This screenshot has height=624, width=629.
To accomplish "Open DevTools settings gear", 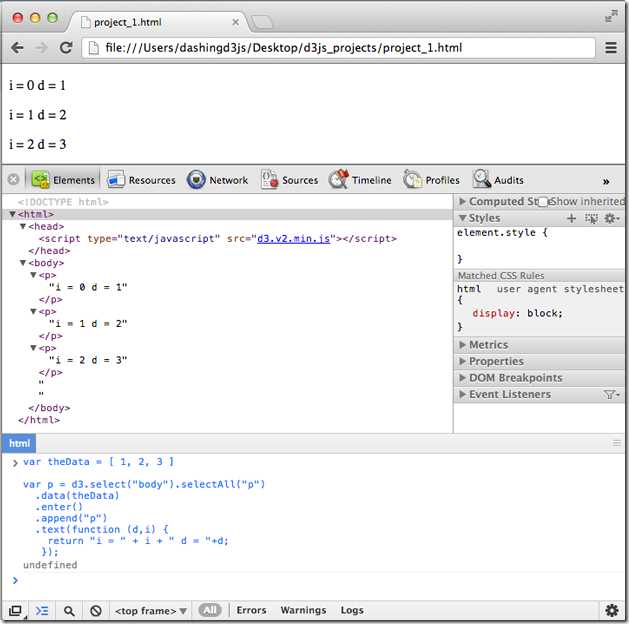I will click(611, 610).
